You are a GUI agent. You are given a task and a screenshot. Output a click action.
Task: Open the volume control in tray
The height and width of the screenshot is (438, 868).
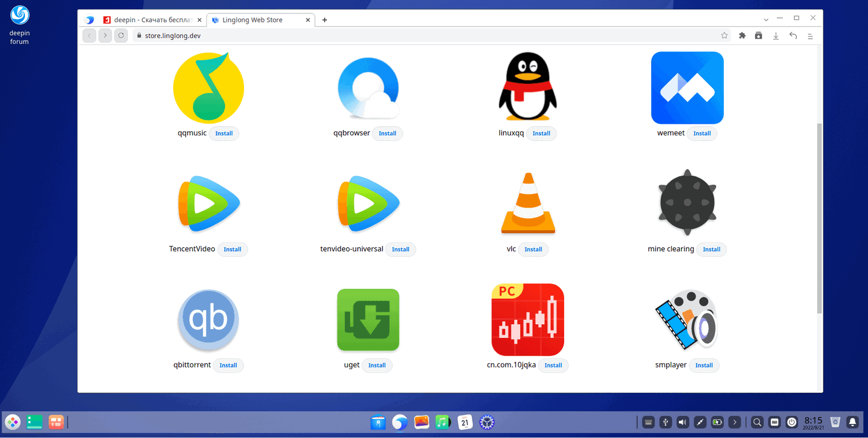[x=683, y=422]
